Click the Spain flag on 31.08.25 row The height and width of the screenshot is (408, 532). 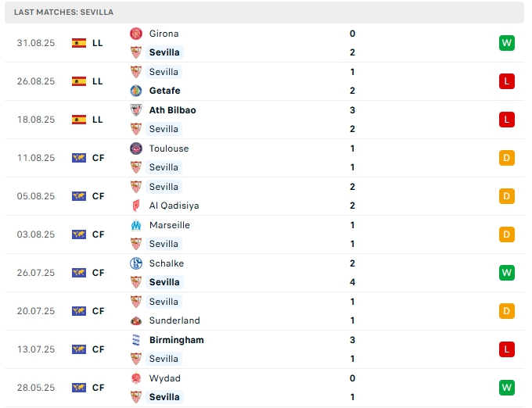[79, 43]
